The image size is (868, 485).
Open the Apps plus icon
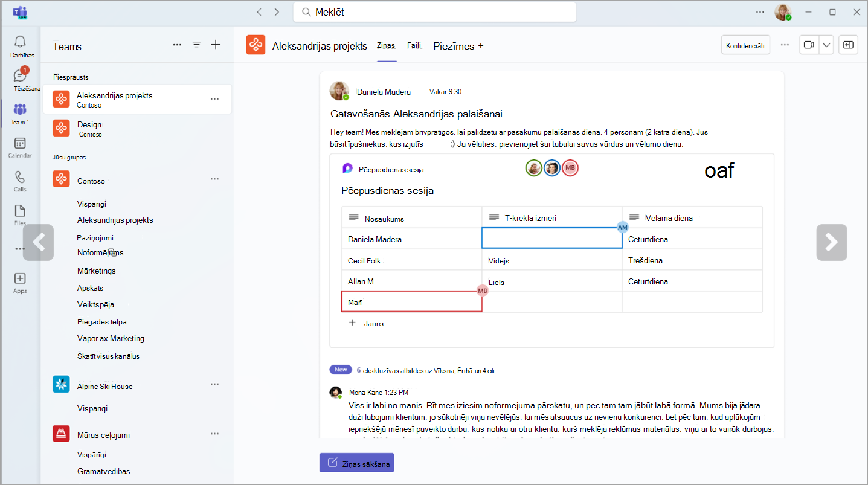click(x=20, y=278)
